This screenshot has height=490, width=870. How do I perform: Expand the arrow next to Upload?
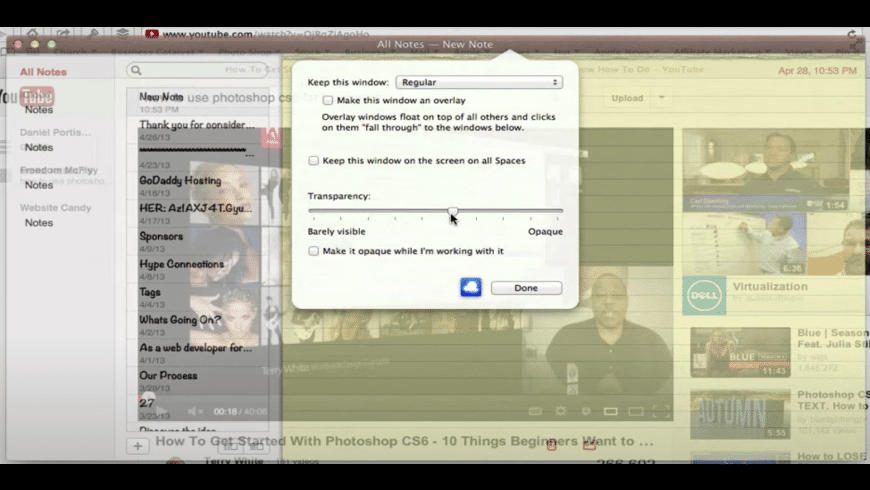tap(661, 98)
